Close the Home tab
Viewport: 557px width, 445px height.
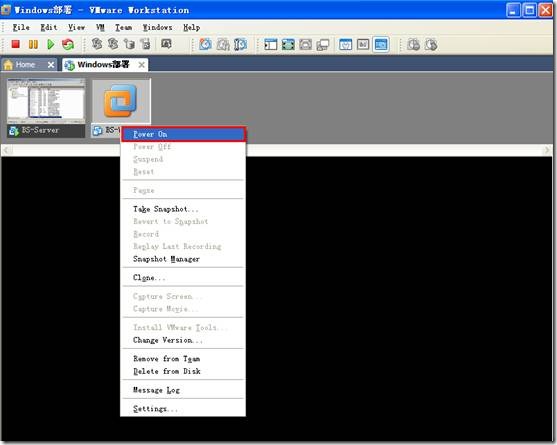[x=51, y=65]
